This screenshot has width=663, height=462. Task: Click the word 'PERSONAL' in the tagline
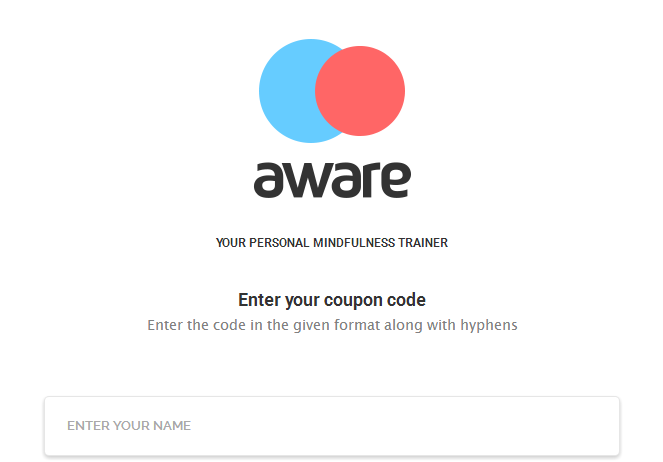279,243
